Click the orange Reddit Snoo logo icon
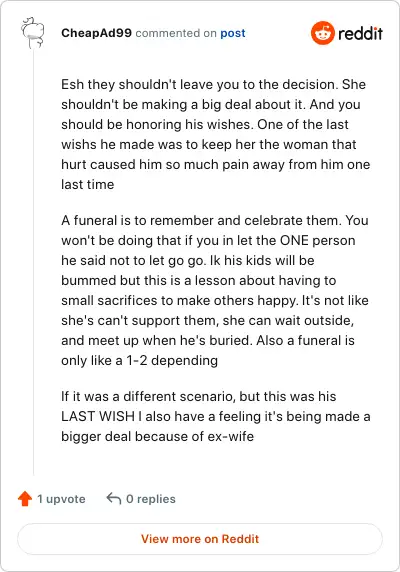400x572 pixels. pos(323,33)
